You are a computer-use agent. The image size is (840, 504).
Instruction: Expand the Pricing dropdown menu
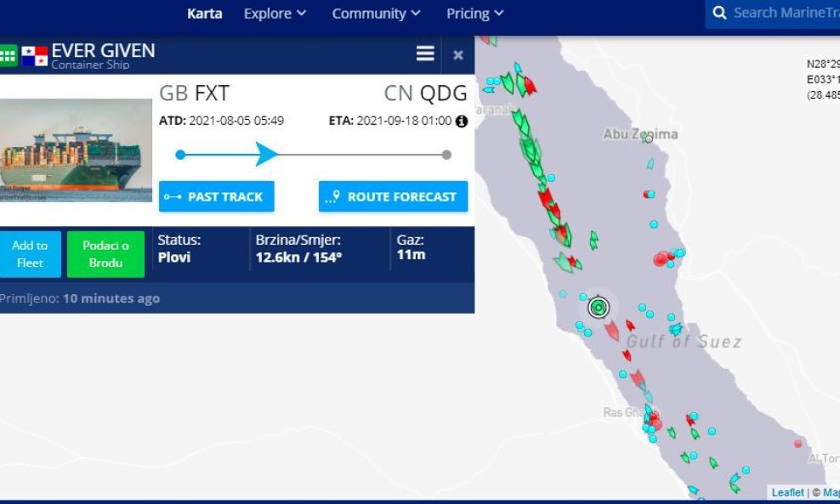pyautogui.click(x=474, y=14)
